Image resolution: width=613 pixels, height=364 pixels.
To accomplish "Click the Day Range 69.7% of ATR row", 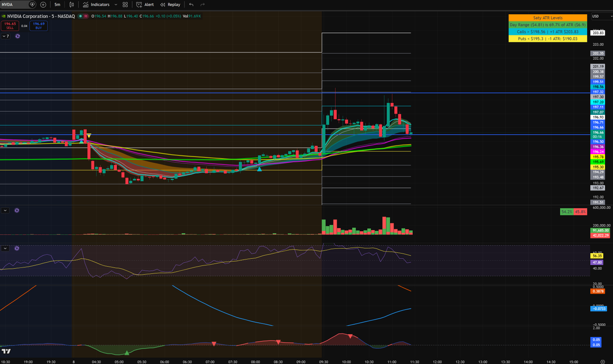I will click(x=547, y=25).
